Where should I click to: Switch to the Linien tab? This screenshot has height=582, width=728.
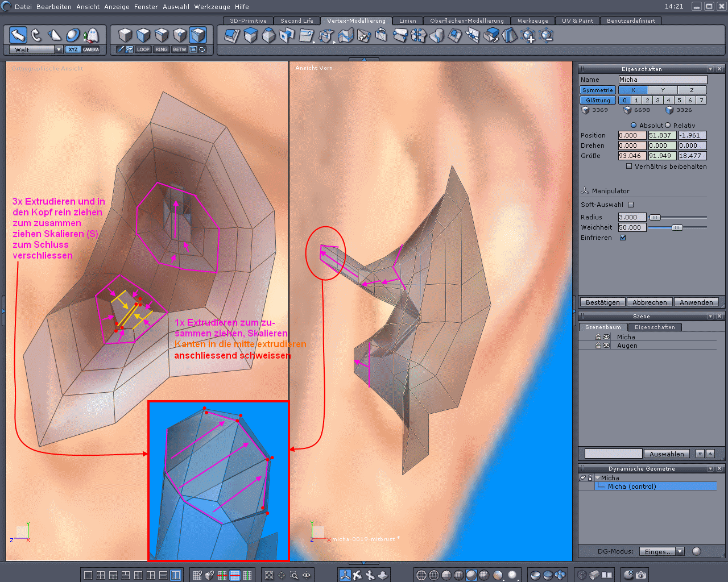pyautogui.click(x=407, y=20)
